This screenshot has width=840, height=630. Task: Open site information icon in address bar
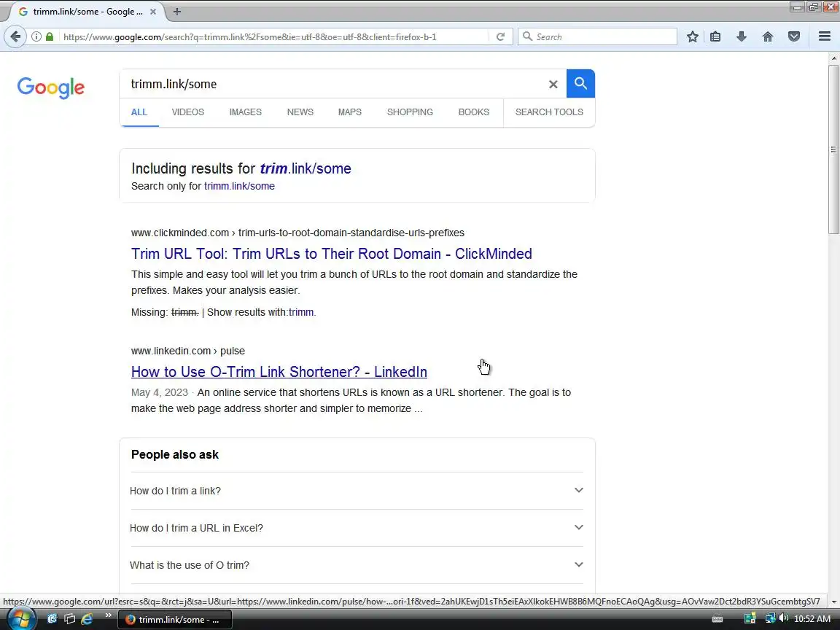(x=36, y=36)
